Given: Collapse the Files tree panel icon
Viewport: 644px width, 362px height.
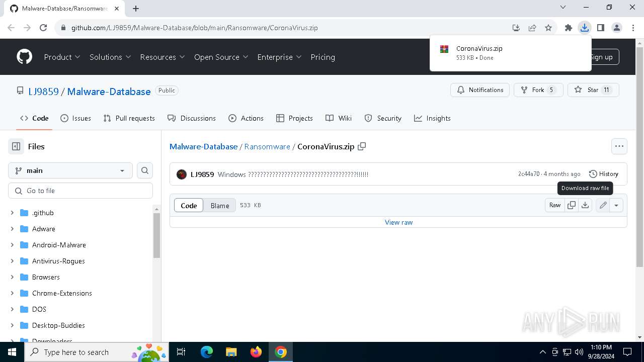Looking at the screenshot, I should pos(16,146).
